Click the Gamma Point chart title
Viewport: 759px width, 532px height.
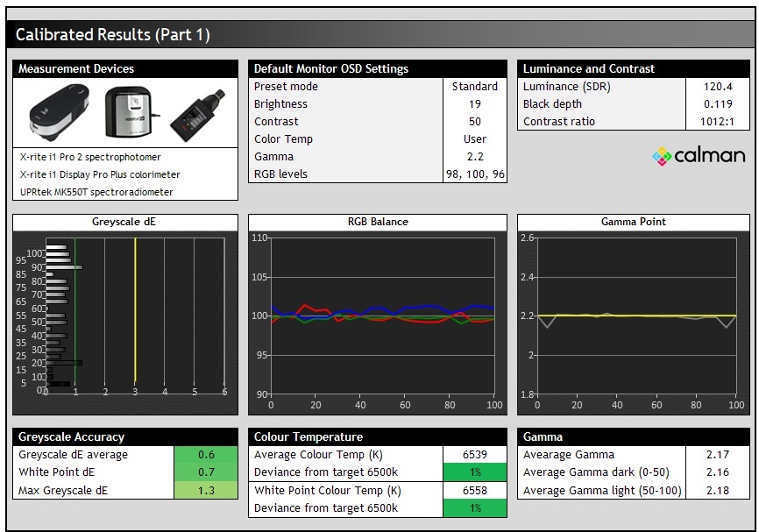(633, 222)
